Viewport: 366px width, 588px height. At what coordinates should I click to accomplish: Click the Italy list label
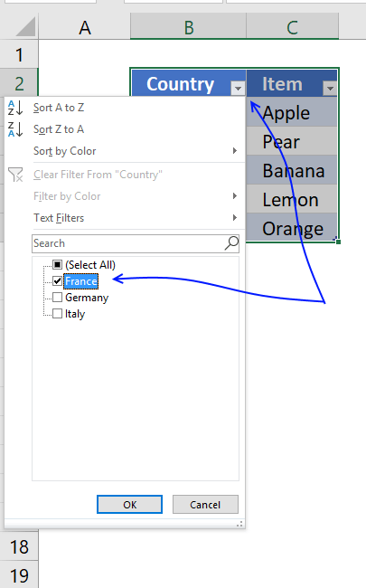pos(75,314)
